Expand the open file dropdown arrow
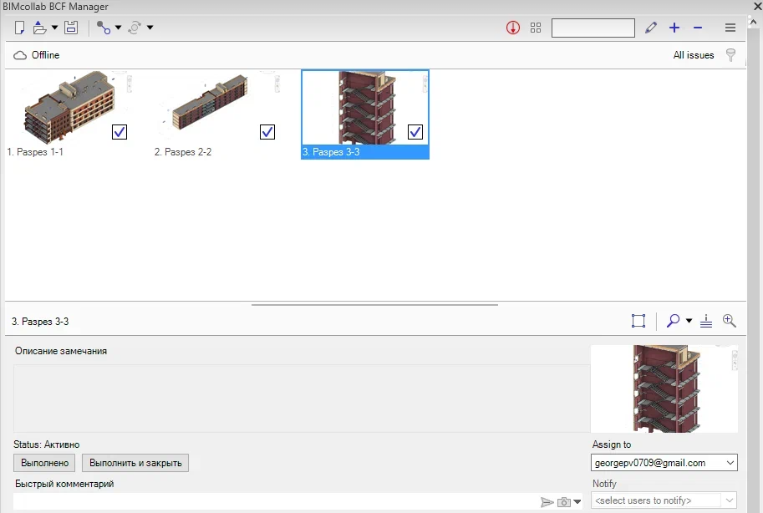This screenshot has height=513, width=763. coord(54,28)
